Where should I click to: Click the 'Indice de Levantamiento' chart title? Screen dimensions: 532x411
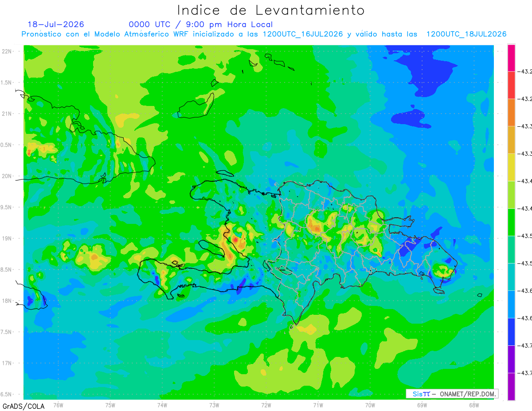click(x=271, y=10)
